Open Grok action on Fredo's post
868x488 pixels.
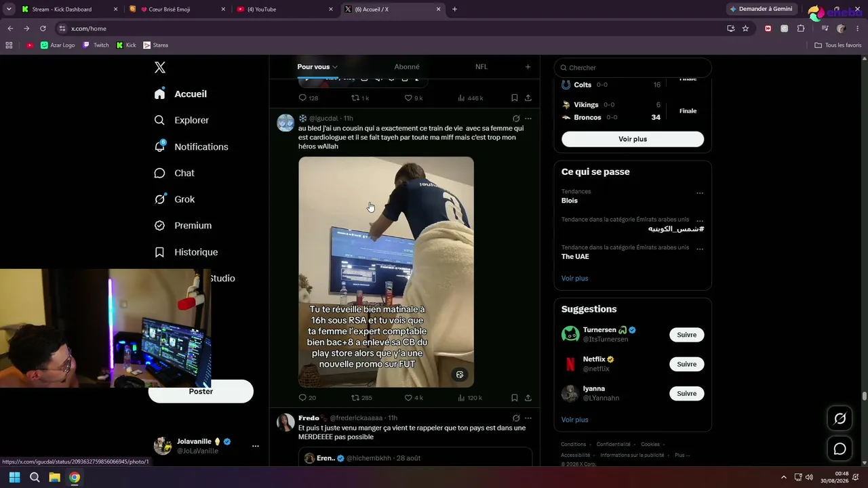tap(516, 418)
